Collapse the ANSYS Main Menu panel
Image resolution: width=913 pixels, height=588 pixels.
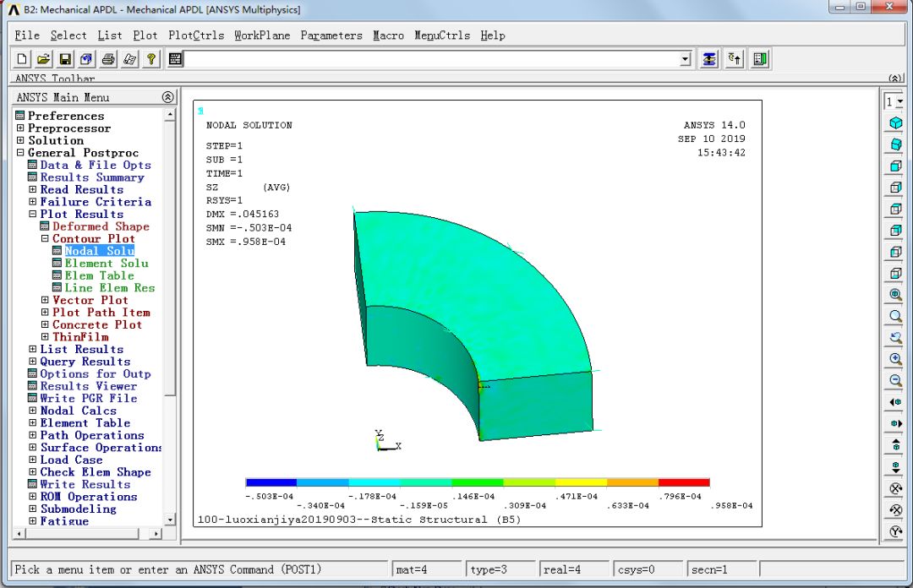point(167,97)
